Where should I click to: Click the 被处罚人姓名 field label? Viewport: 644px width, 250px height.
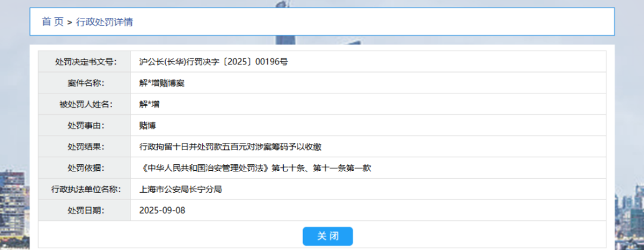click(x=85, y=104)
